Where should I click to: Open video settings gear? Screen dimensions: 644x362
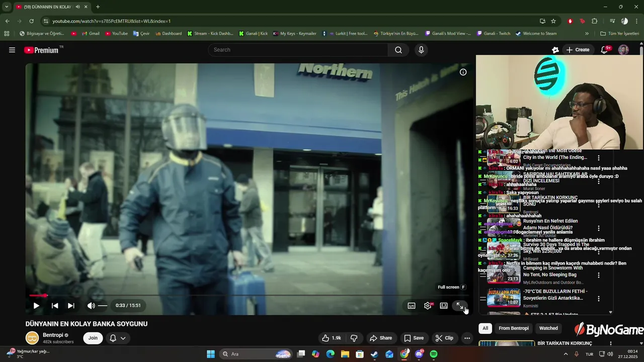[428, 306]
